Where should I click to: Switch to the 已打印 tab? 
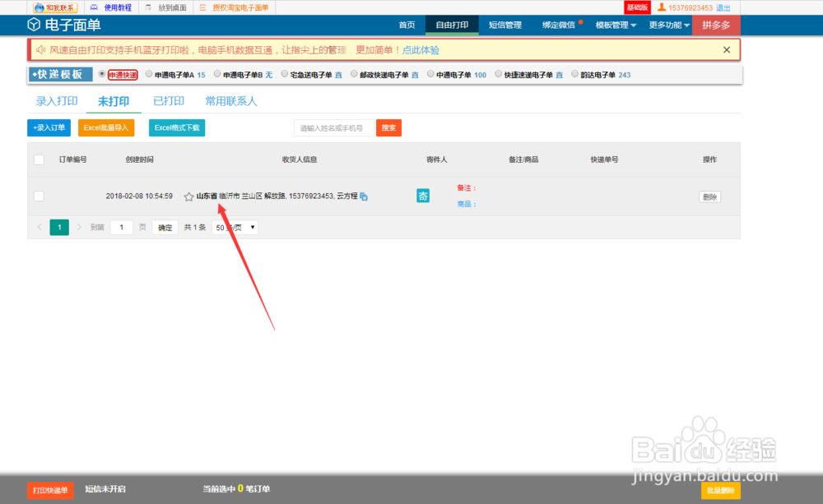[x=169, y=101]
